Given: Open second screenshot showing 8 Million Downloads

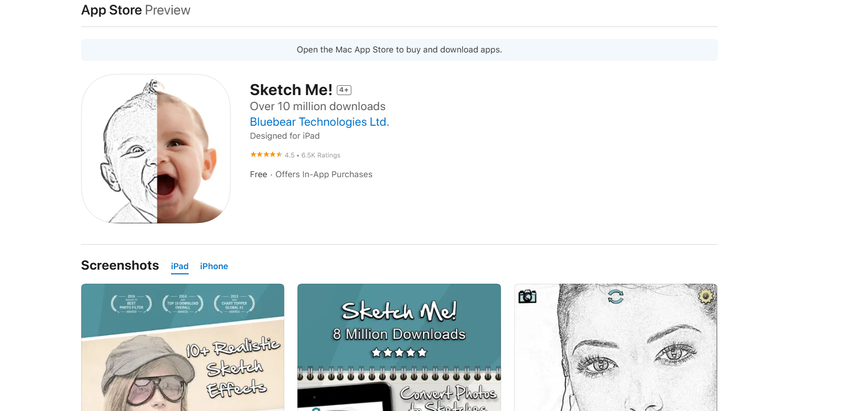Looking at the screenshot, I should 399,347.
